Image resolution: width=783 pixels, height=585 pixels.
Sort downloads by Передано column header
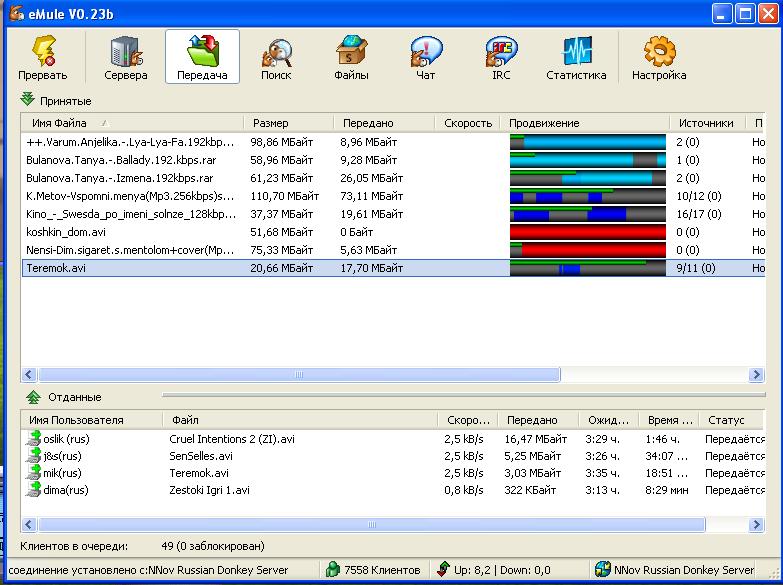384,123
